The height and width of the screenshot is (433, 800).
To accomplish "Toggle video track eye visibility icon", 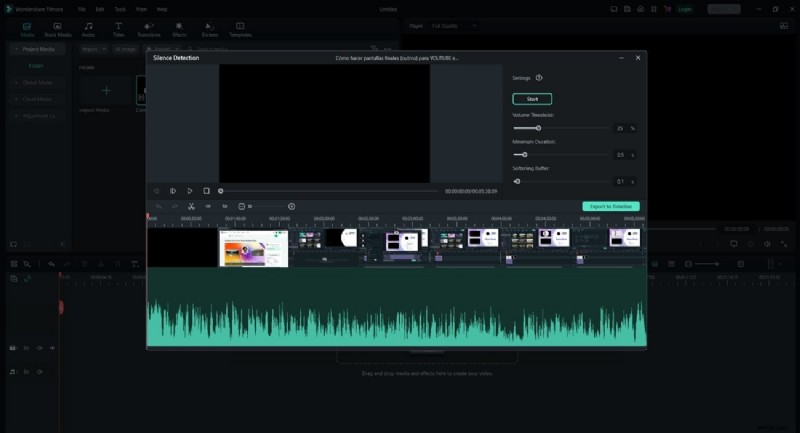I will pyautogui.click(x=52, y=348).
